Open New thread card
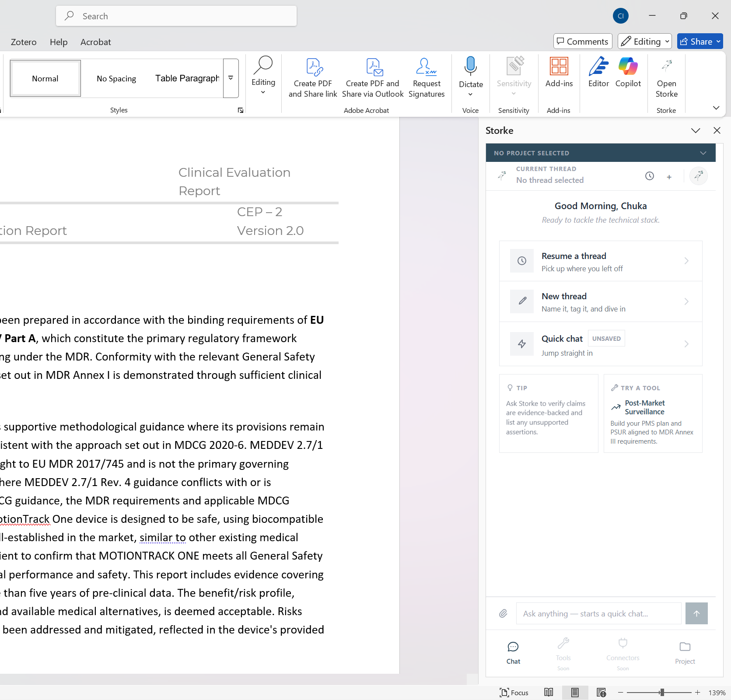The width and height of the screenshot is (731, 700). click(601, 301)
